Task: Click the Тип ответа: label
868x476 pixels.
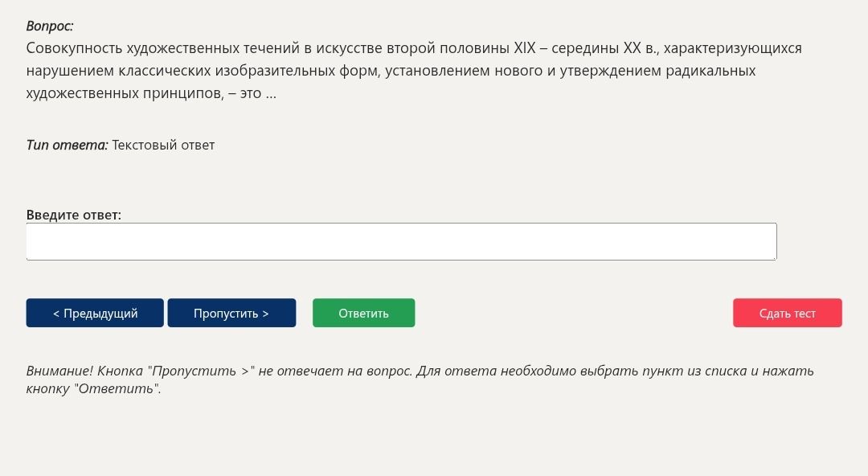Action: click(67, 146)
